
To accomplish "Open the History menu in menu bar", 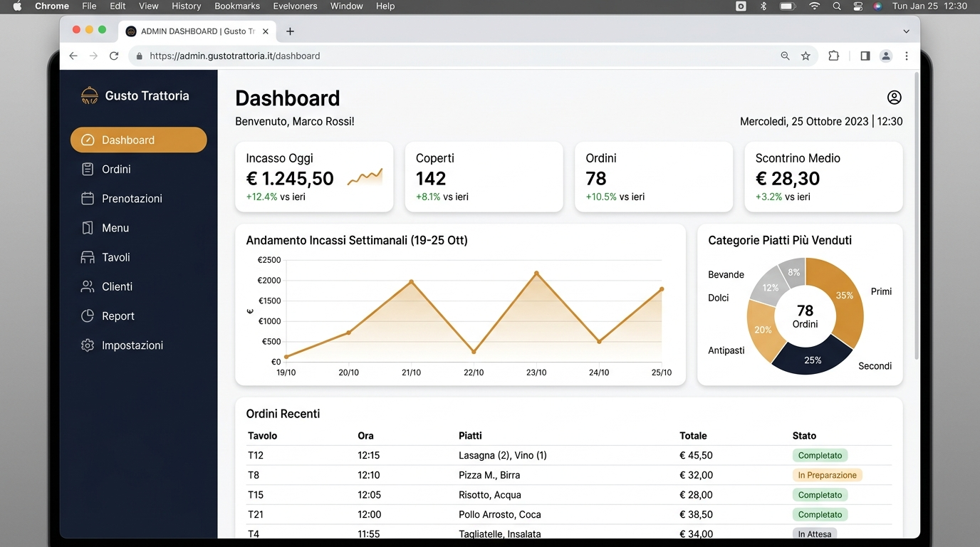I will tap(186, 6).
